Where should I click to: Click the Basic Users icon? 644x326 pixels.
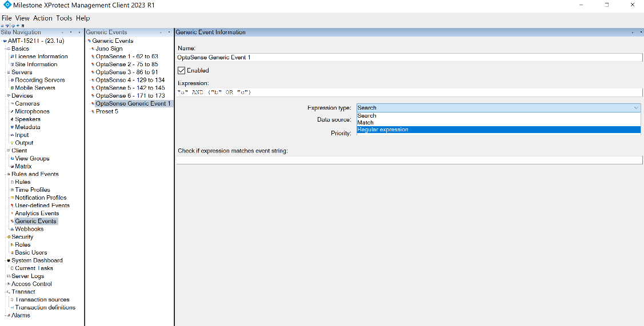(13, 252)
